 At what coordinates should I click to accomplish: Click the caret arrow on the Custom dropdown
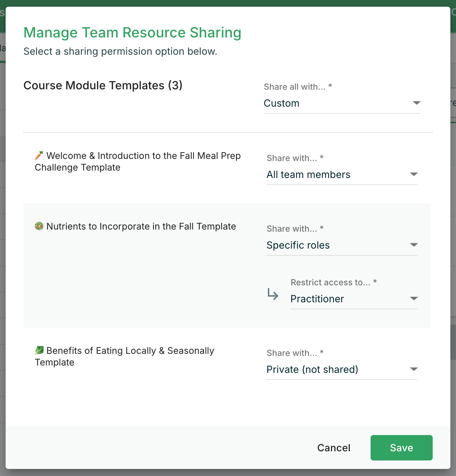pyautogui.click(x=416, y=103)
